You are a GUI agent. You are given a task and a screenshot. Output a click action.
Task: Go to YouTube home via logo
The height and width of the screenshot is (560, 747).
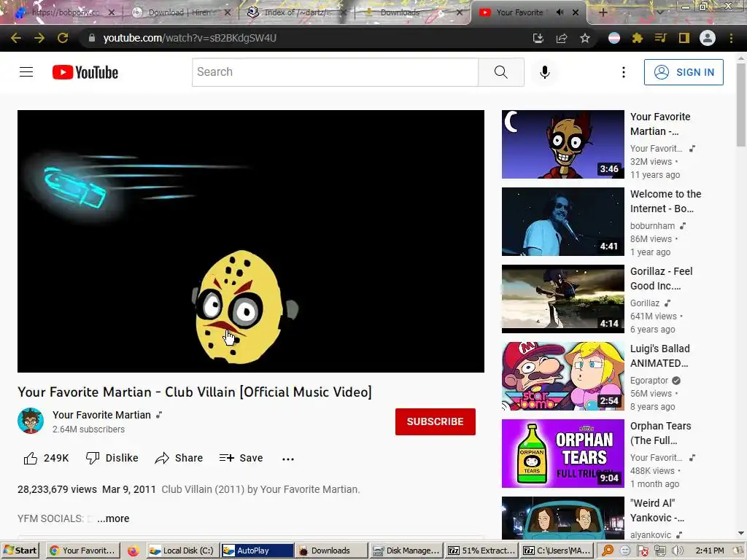tap(85, 72)
